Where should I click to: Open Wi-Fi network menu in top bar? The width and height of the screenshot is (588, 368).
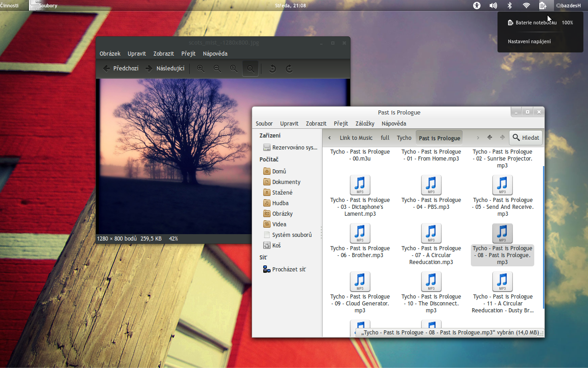pyautogui.click(x=526, y=6)
